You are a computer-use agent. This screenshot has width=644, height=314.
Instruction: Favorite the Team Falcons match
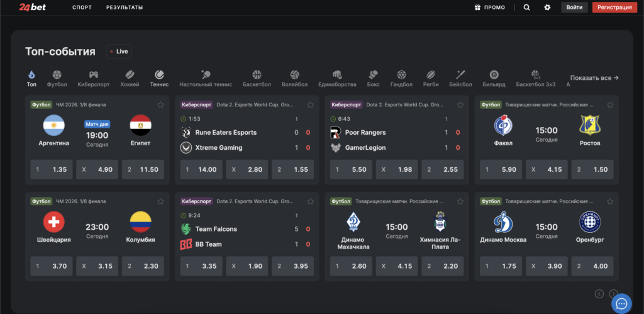311,201
